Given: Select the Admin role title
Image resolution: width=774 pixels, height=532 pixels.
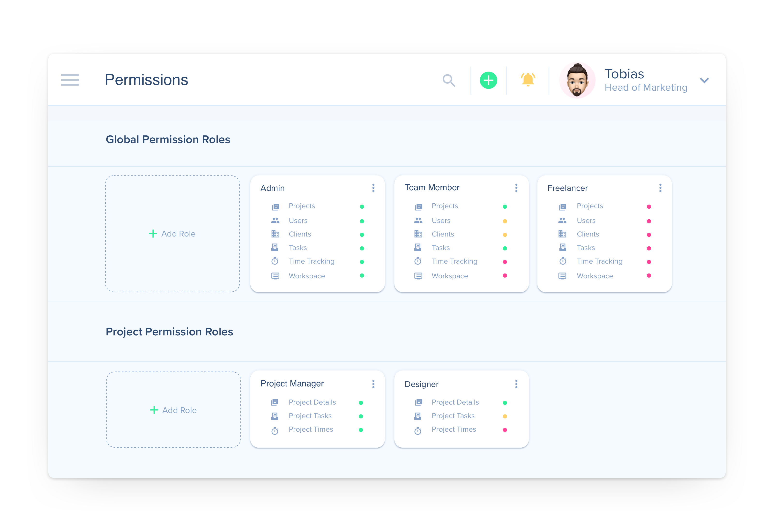Looking at the screenshot, I should point(273,188).
